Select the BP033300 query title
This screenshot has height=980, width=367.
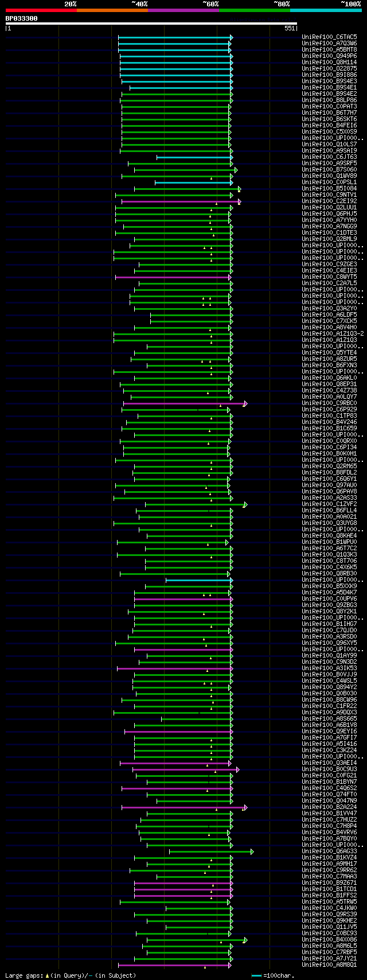[x=22, y=18]
